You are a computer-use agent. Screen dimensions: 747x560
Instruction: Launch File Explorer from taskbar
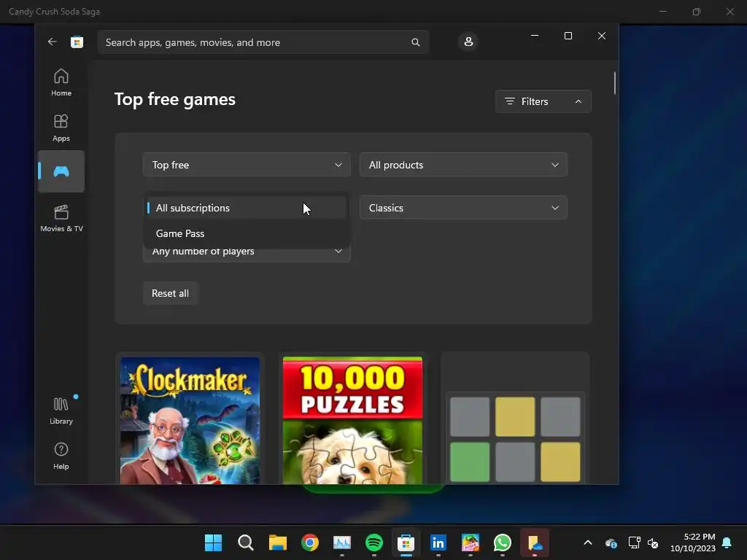(x=278, y=542)
